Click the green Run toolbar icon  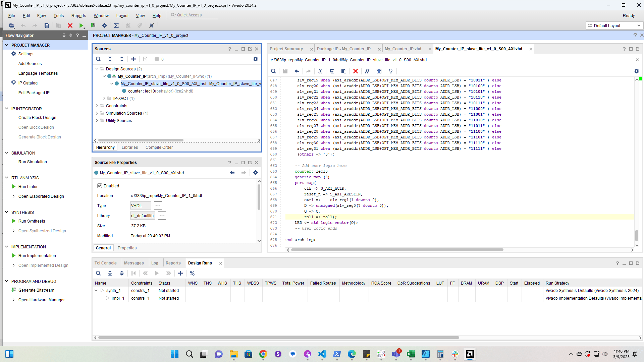click(x=81, y=25)
